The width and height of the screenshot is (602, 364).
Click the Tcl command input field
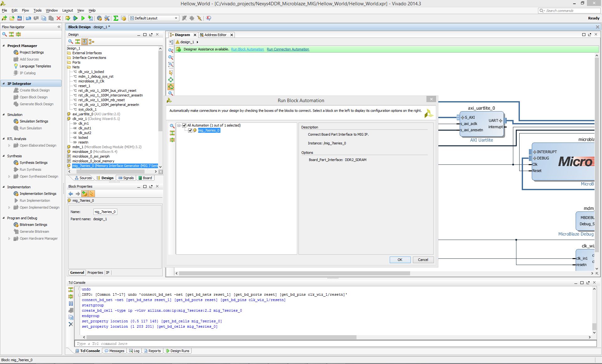335,344
